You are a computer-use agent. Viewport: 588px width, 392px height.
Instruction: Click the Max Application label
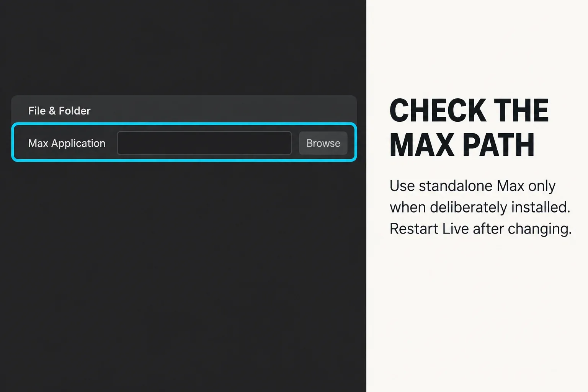pyautogui.click(x=67, y=143)
